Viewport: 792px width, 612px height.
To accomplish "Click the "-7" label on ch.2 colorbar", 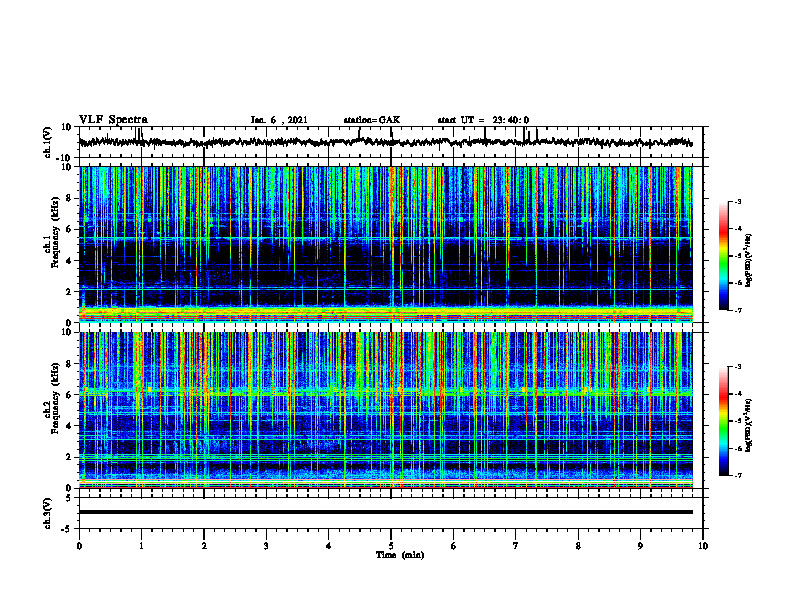I will click(738, 475).
